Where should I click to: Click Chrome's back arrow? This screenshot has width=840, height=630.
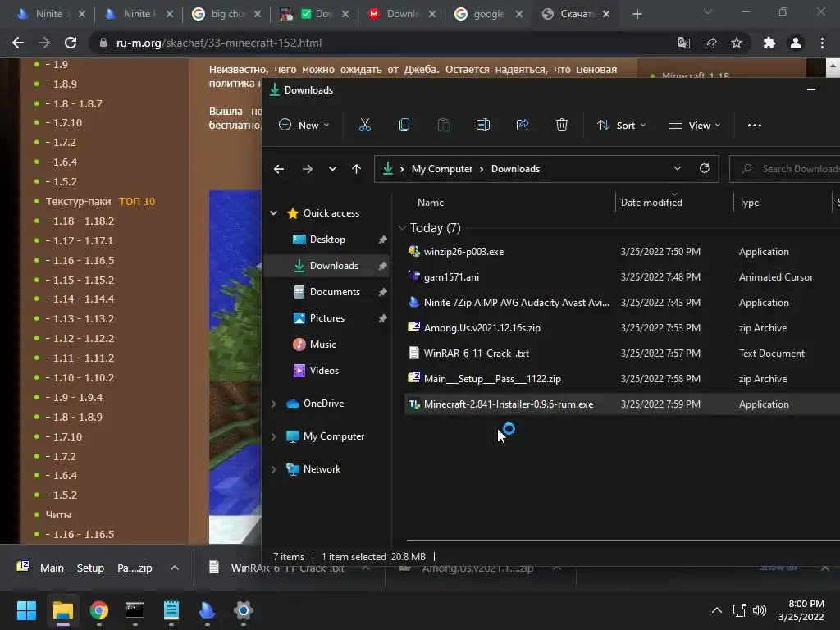(18, 43)
